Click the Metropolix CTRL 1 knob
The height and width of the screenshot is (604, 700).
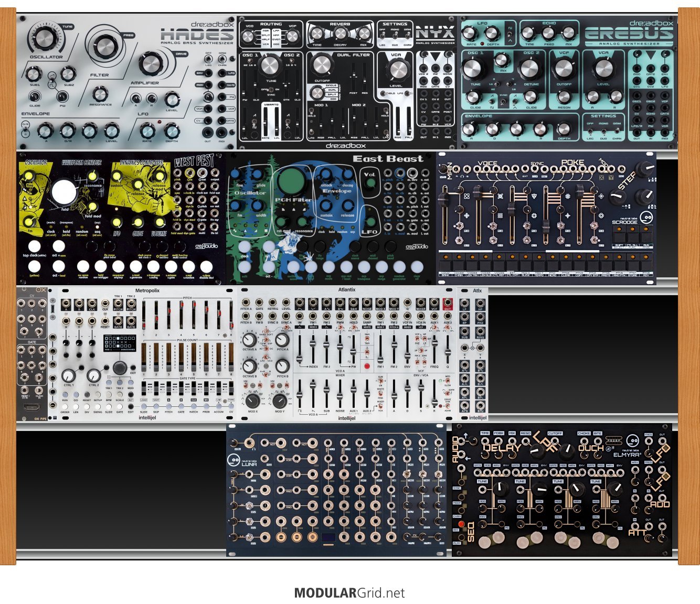click(69, 375)
